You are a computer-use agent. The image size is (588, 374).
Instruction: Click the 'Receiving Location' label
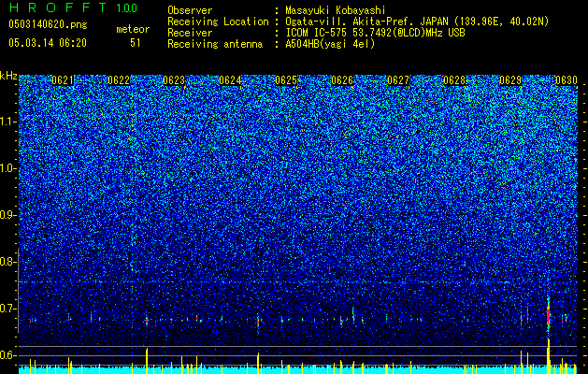point(218,22)
